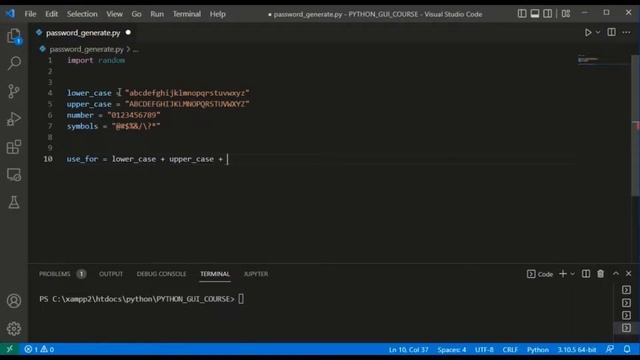Click into the terminal prompt
This screenshot has width=640, height=360.
point(241,299)
